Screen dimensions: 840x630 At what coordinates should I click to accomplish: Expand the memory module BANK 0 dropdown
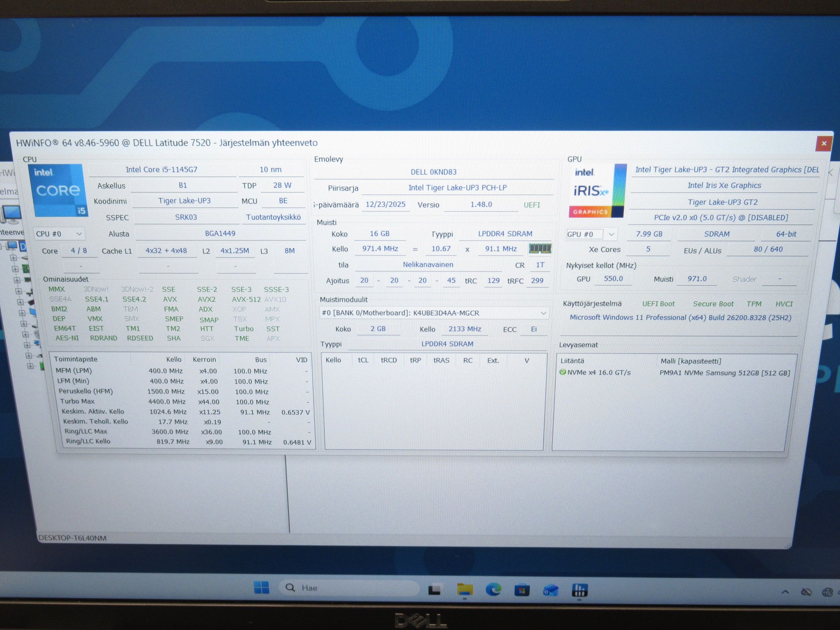tap(434, 313)
